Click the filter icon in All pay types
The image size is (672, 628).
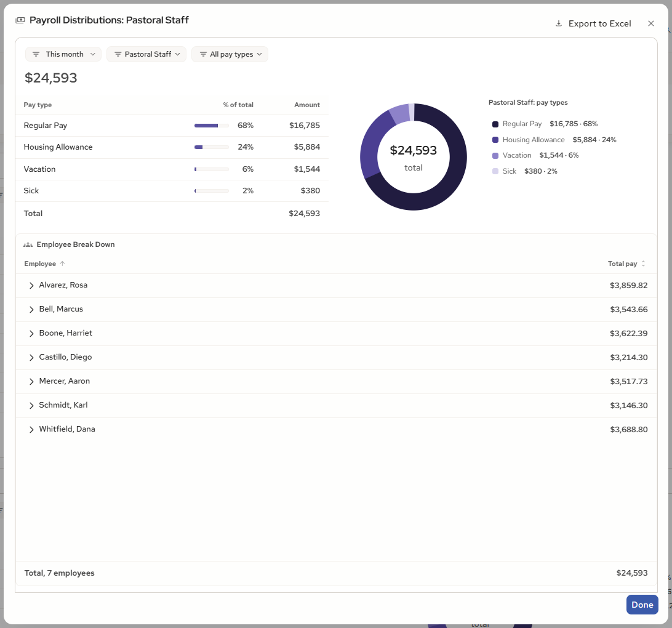pyautogui.click(x=203, y=54)
